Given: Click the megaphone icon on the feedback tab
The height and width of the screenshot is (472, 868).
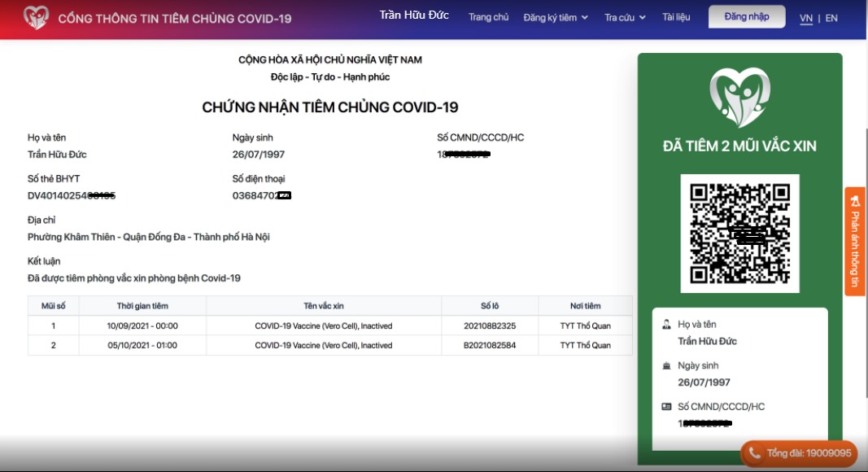Looking at the screenshot, I should (x=855, y=200).
